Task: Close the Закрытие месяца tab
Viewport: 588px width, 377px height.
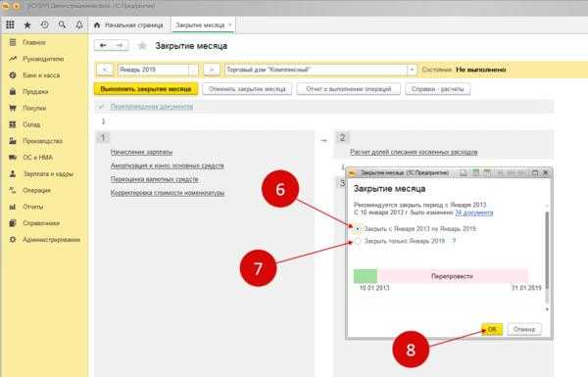Action: point(230,25)
